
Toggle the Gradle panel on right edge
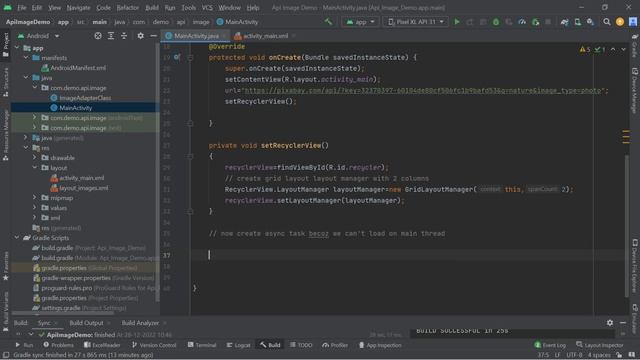pos(635,45)
